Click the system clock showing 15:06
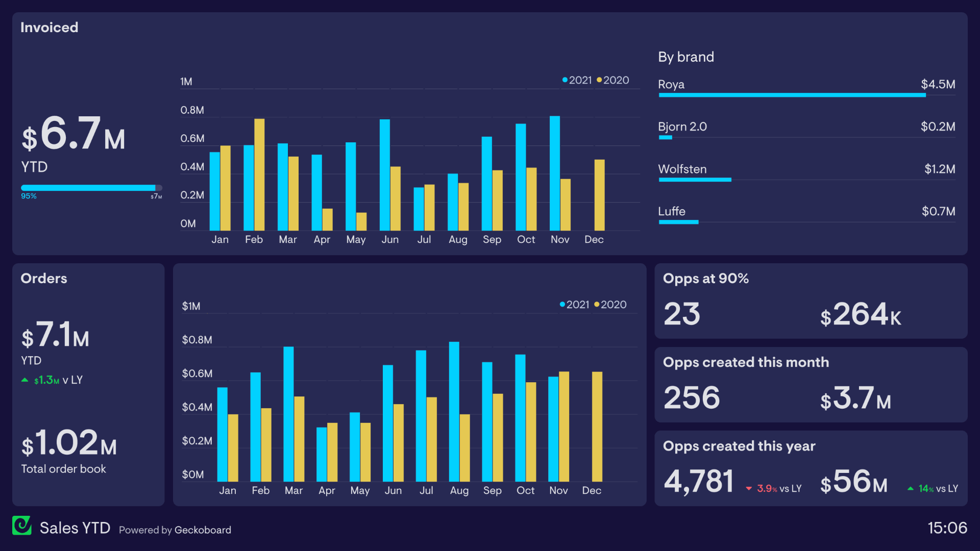 point(950,531)
